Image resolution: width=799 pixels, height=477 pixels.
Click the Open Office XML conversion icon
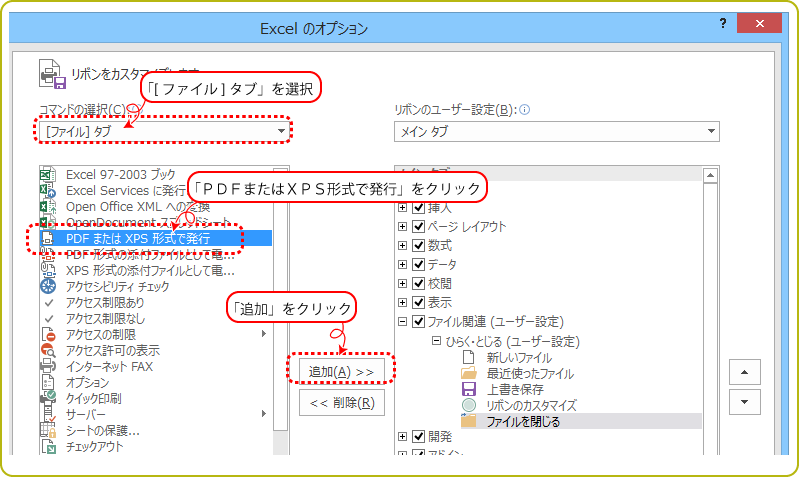[x=48, y=206]
